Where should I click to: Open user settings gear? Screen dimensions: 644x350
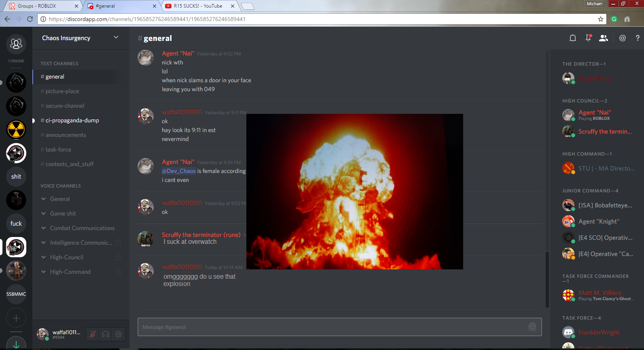pos(119,334)
